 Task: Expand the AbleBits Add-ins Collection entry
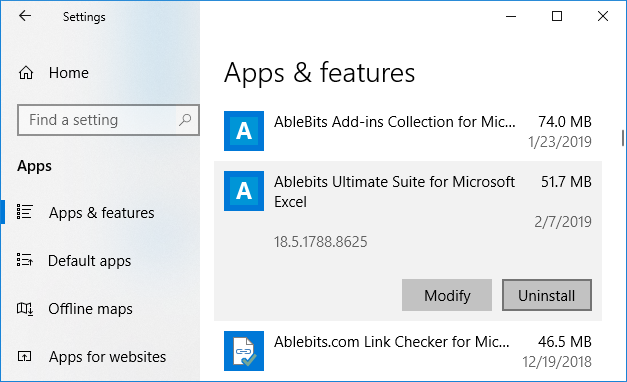[408, 131]
